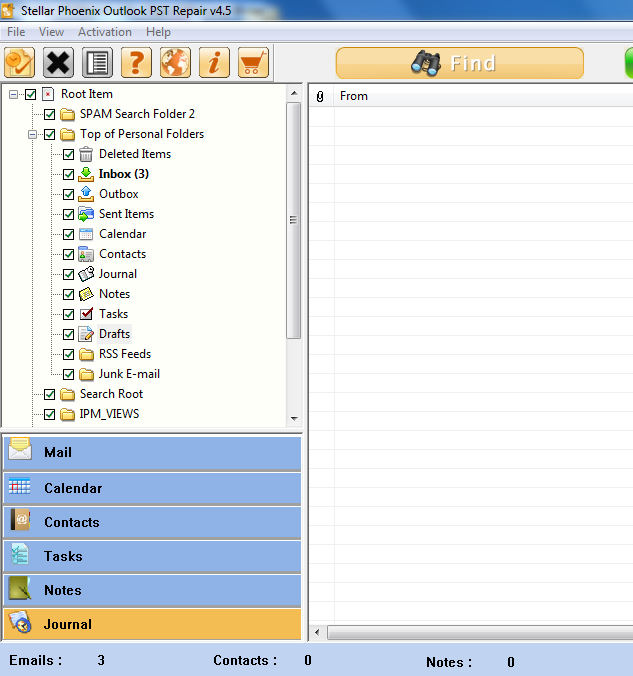Show the Notes navigation pane
Screen dimensions: 633x676
(x=152, y=591)
